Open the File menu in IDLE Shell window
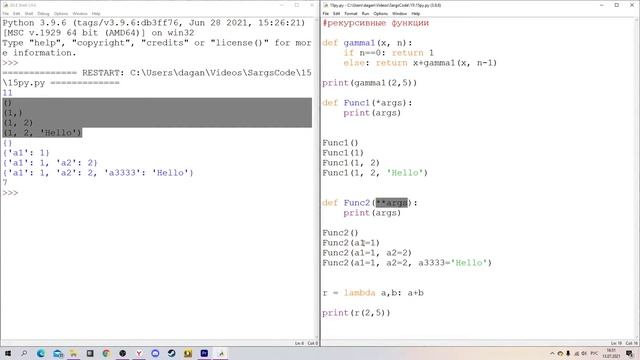 [x=6, y=13]
